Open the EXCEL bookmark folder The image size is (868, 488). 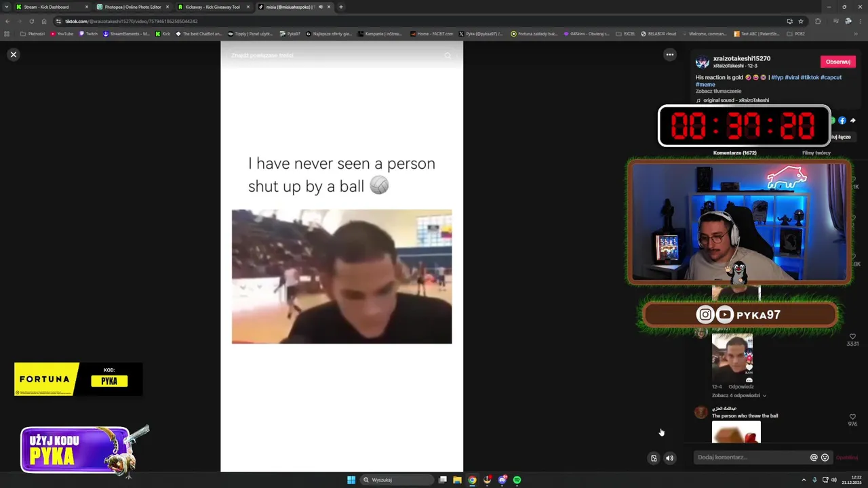tap(626, 33)
